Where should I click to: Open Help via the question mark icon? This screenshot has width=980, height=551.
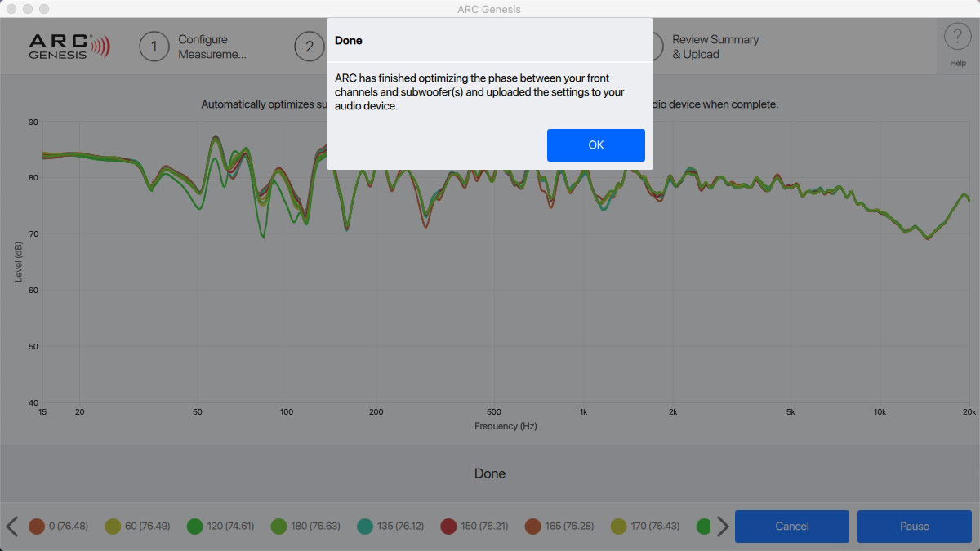958,38
